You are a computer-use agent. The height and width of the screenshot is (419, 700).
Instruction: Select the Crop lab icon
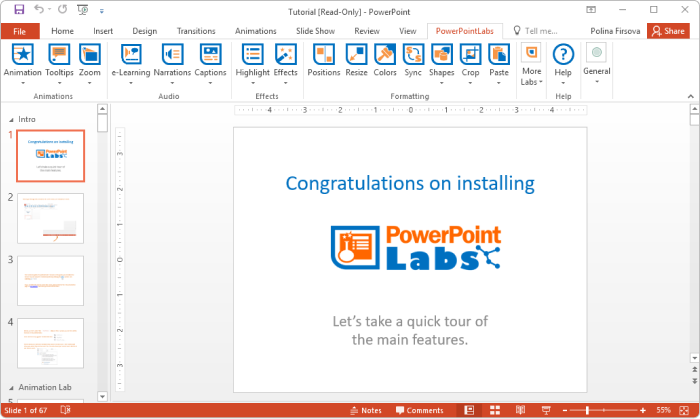(x=471, y=54)
